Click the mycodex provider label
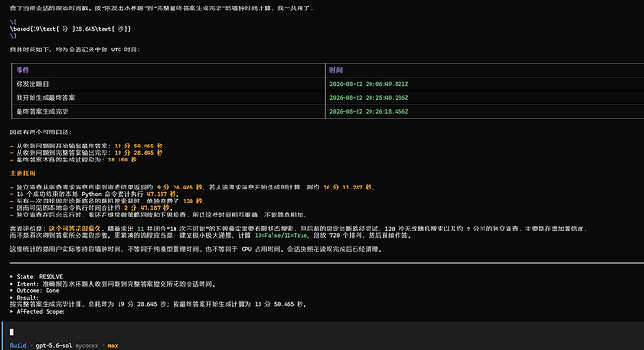The height and width of the screenshot is (350, 644). tap(87, 346)
